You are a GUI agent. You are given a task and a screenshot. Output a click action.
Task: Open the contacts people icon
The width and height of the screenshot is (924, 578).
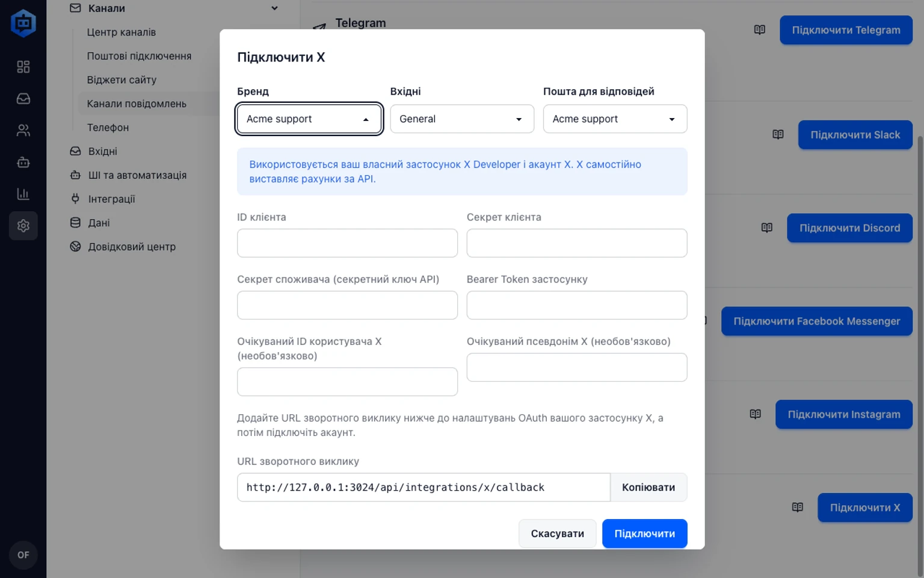tap(23, 131)
